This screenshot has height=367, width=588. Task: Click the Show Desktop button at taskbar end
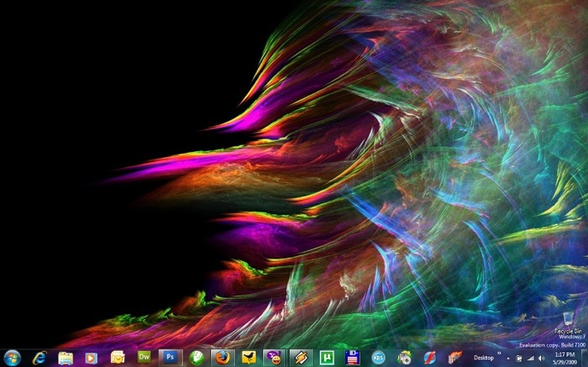(585, 358)
